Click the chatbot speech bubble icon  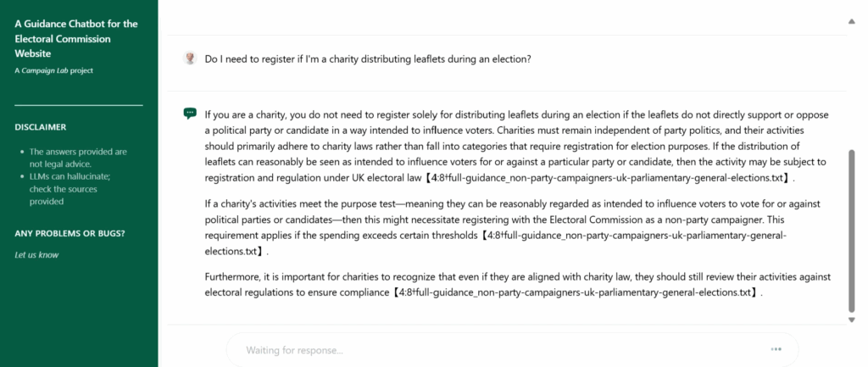point(190,114)
